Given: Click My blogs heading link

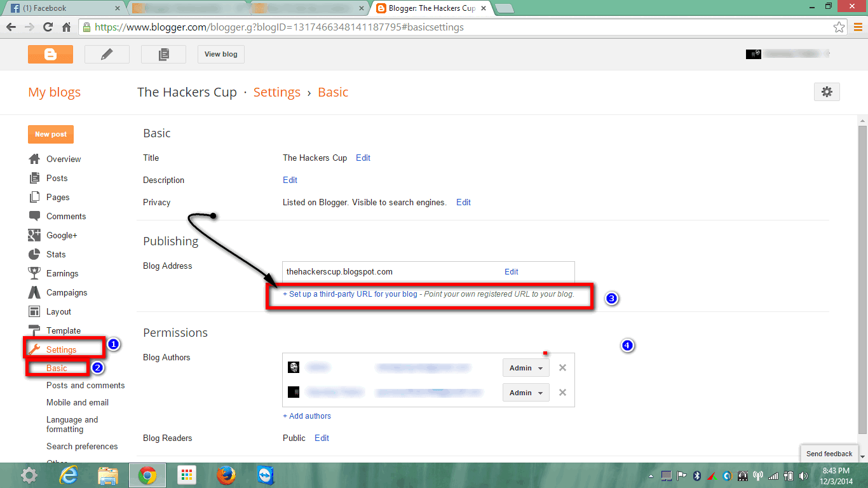Looking at the screenshot, I should 55,92.
